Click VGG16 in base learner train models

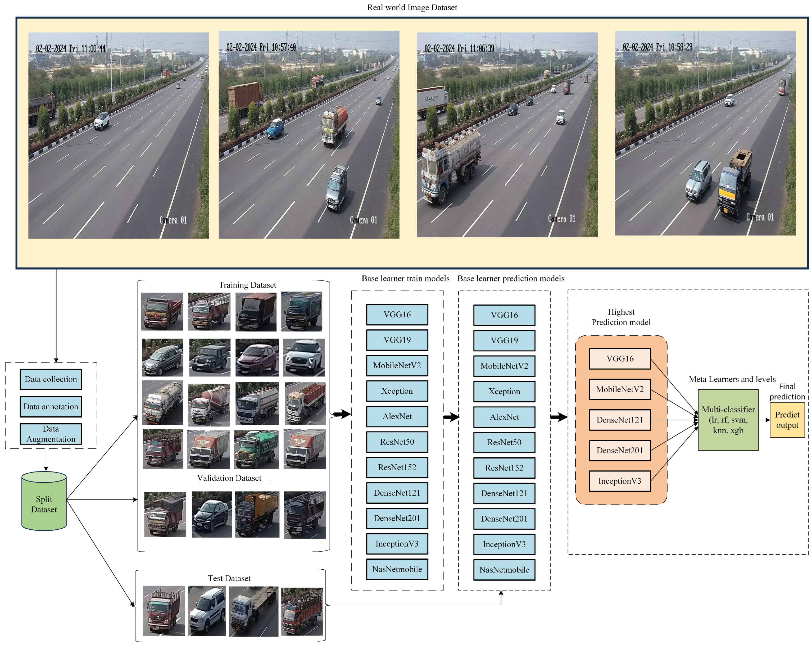tap(397, 315)
